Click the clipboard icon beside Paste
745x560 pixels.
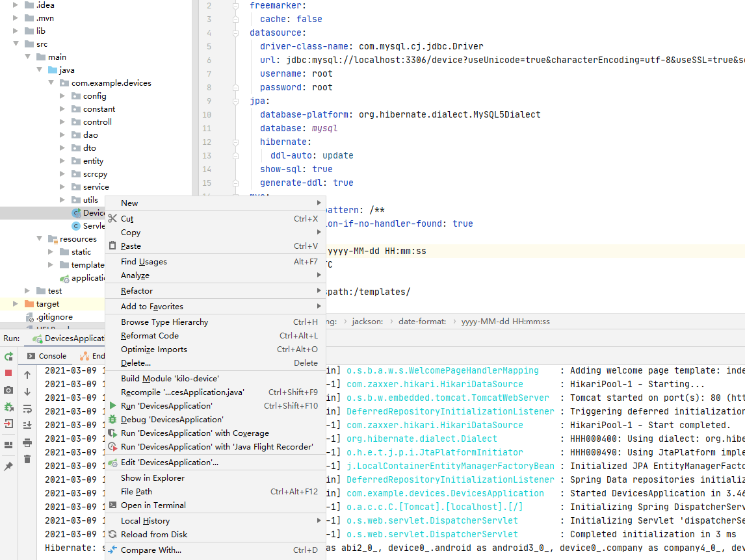pyautogui.click(x=112, y=246)
